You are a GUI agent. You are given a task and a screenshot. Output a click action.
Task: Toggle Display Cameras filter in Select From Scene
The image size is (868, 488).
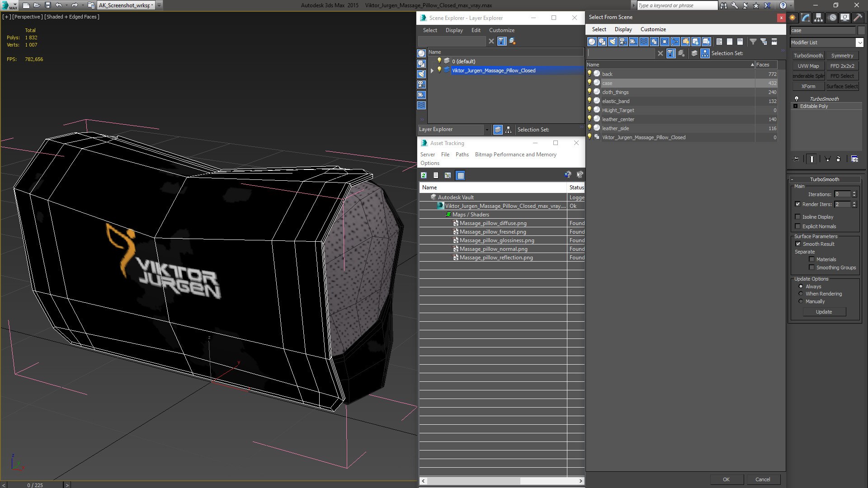[x=623, y=42]
